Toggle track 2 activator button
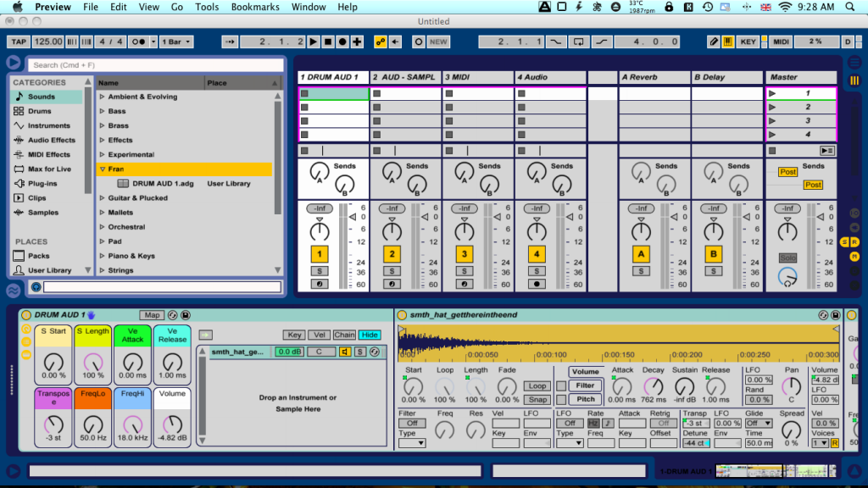 (x=392, y=254)
